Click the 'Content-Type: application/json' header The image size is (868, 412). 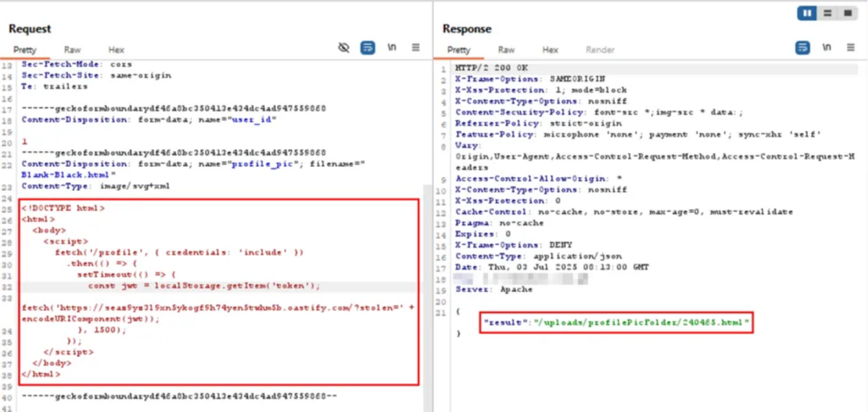pyautogui.click(x=538, y=256)
